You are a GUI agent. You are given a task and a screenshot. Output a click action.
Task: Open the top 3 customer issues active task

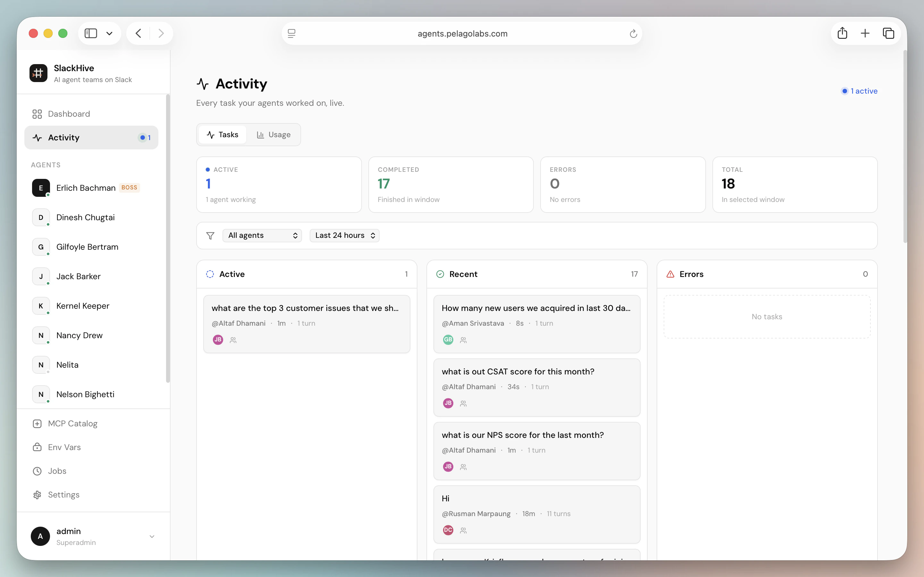pyautogui.click(x=307, y=324)
